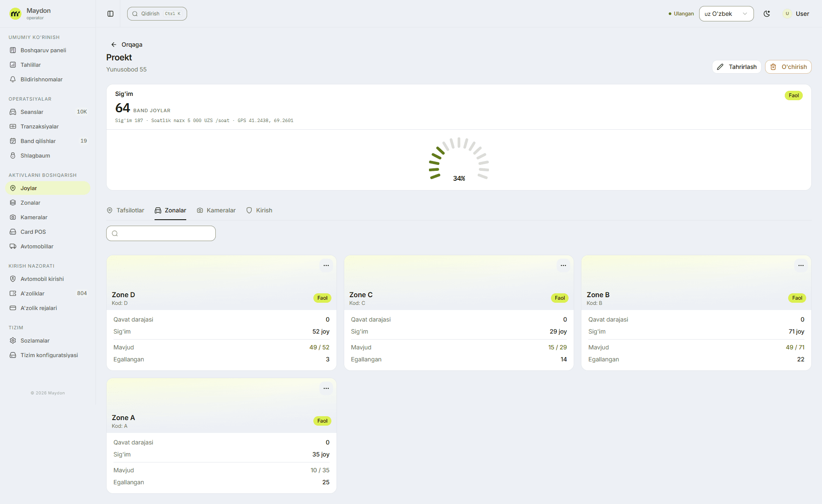
Task: Switch to the Kameralar tab
Action: 216,210
